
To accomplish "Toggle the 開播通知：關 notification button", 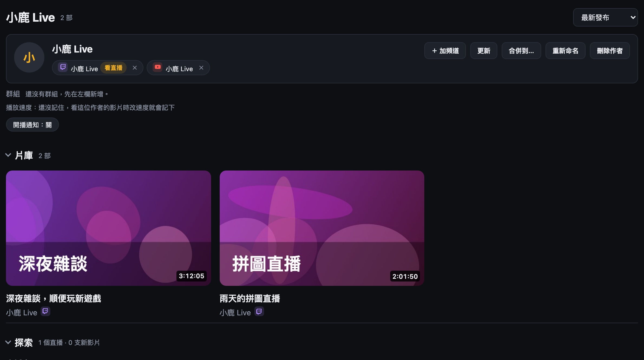I will (x=32, y=125).
